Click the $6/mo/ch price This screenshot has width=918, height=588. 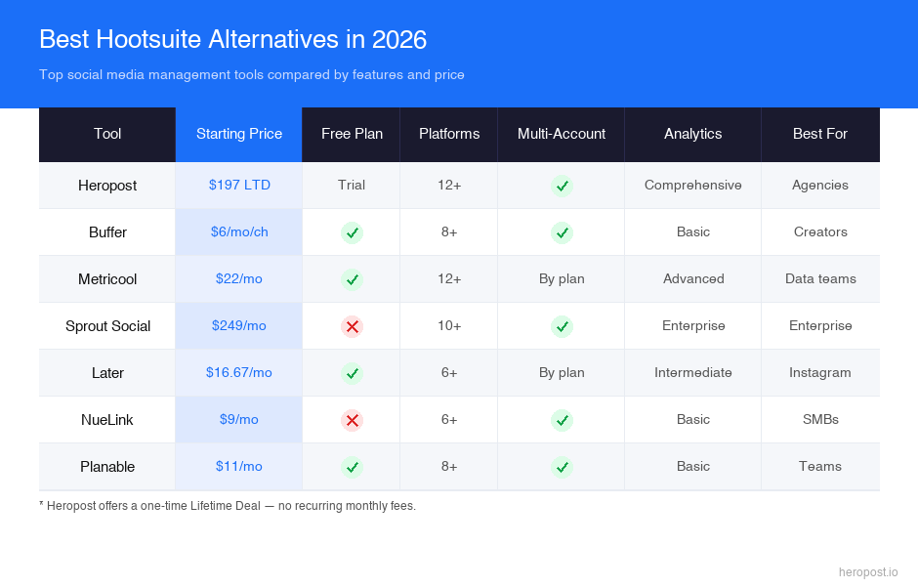point(239,231)
